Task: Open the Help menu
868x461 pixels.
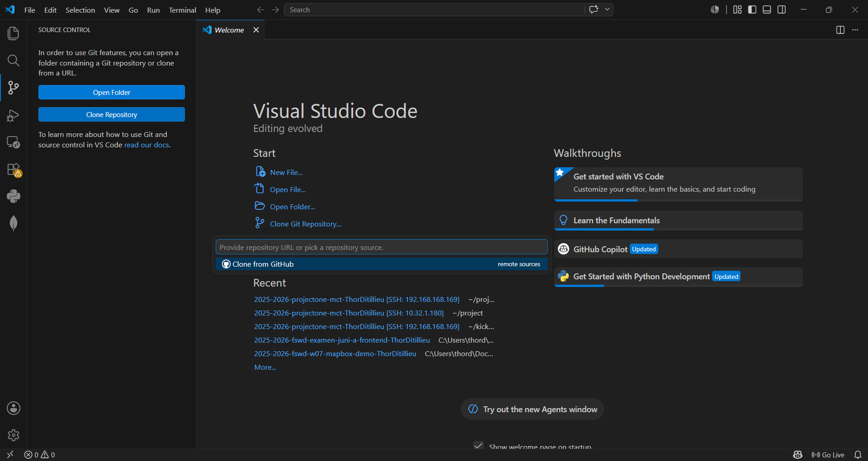Action: [212, 10]
